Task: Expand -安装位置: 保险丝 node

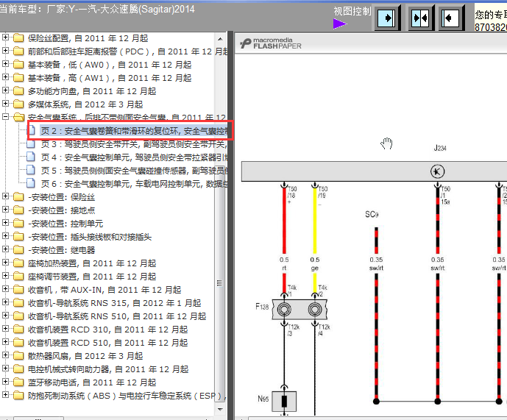Action: [5, 196]
